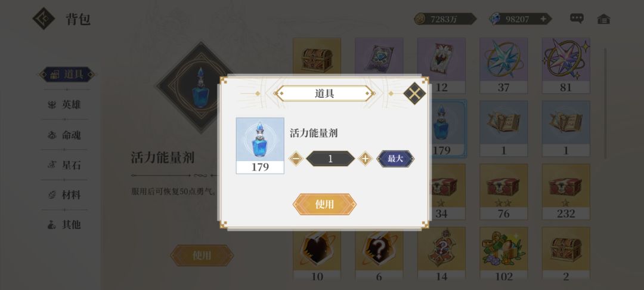Click the plus quantity button

tap(365, 159)
